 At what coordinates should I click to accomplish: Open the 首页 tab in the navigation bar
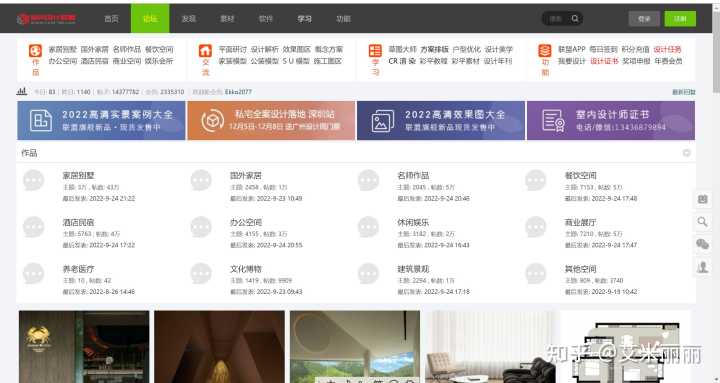tap(111, 19)
